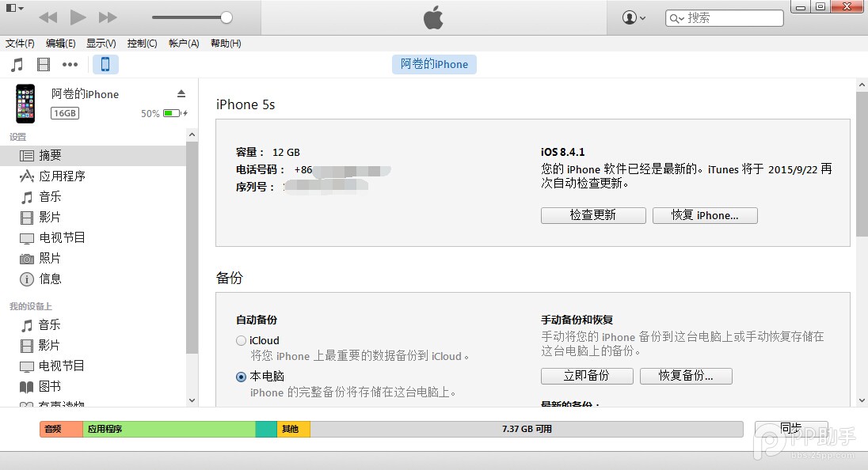Click the iPhone device thumbnail image

(25, 104)
